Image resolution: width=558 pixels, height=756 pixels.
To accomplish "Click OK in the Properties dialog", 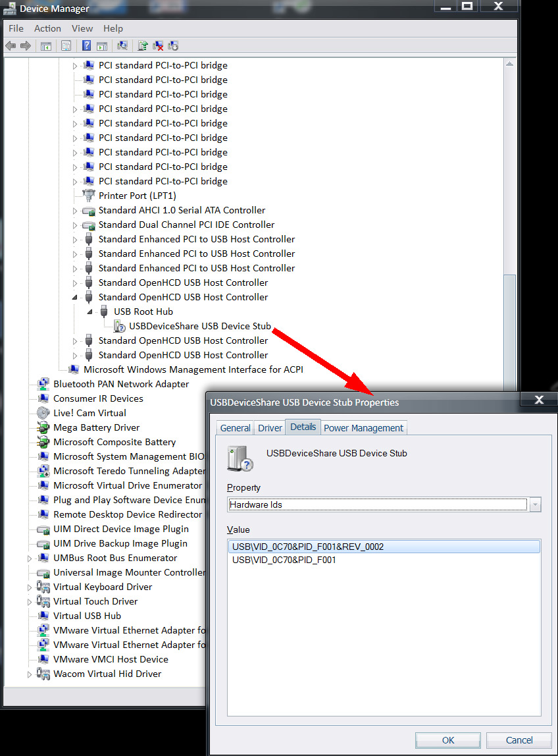I will 447,740.
